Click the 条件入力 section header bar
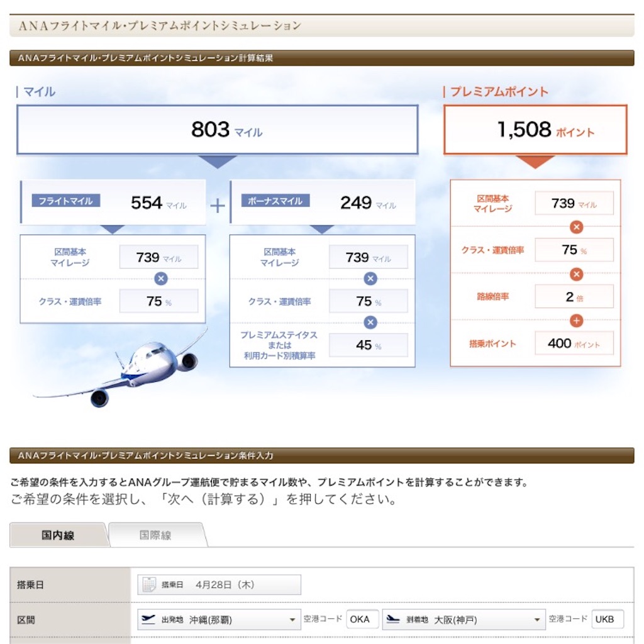Viewport: 644px width, 644px height. point(321,455)
